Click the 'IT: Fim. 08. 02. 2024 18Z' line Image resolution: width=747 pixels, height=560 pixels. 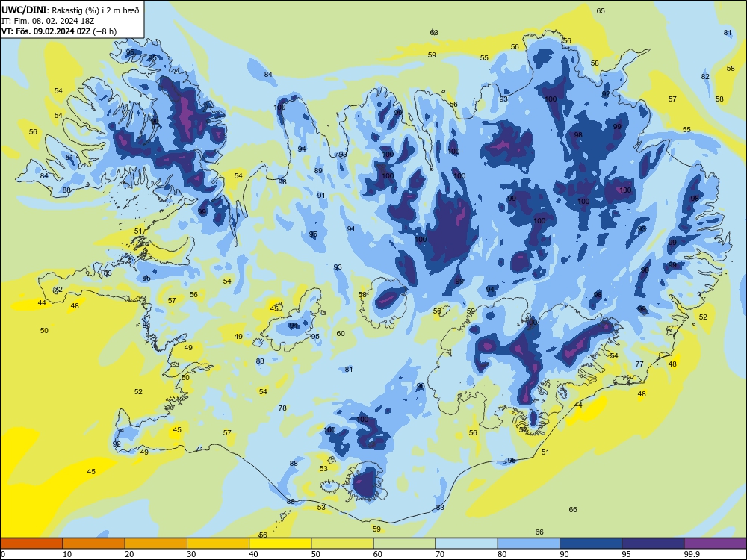click(48, 21)
